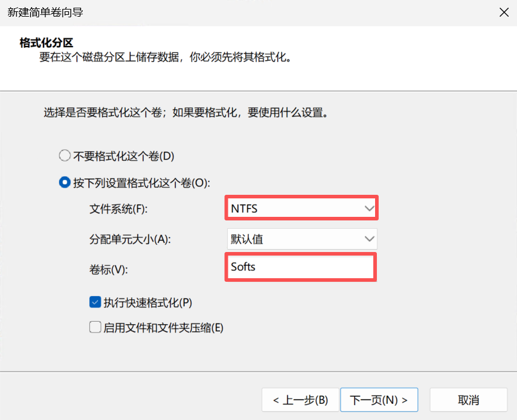Screen dimensions: 517x420
Task: Click the chevron arrow beside 默认值
Action: pos(369,239)
